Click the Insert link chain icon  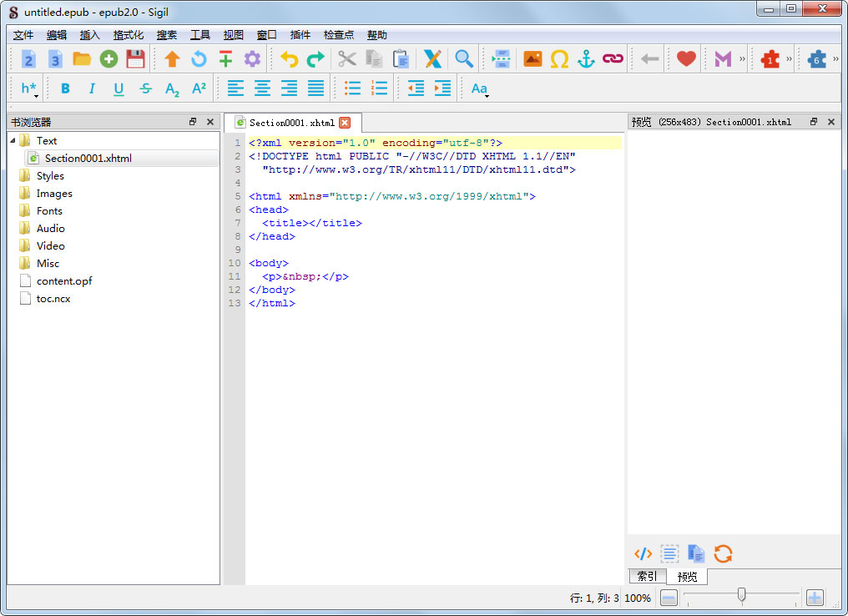click(x=613, y=59)
